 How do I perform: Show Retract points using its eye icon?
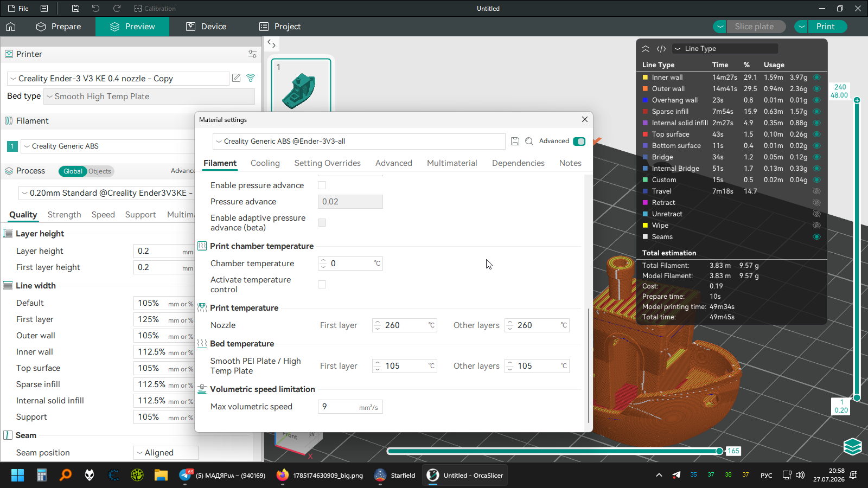click(x=816, y=203)
